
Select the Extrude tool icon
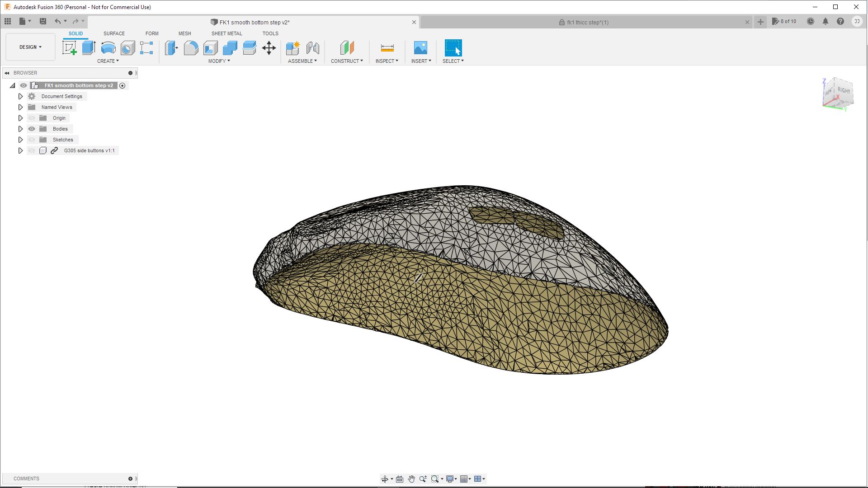pos(89,47)
